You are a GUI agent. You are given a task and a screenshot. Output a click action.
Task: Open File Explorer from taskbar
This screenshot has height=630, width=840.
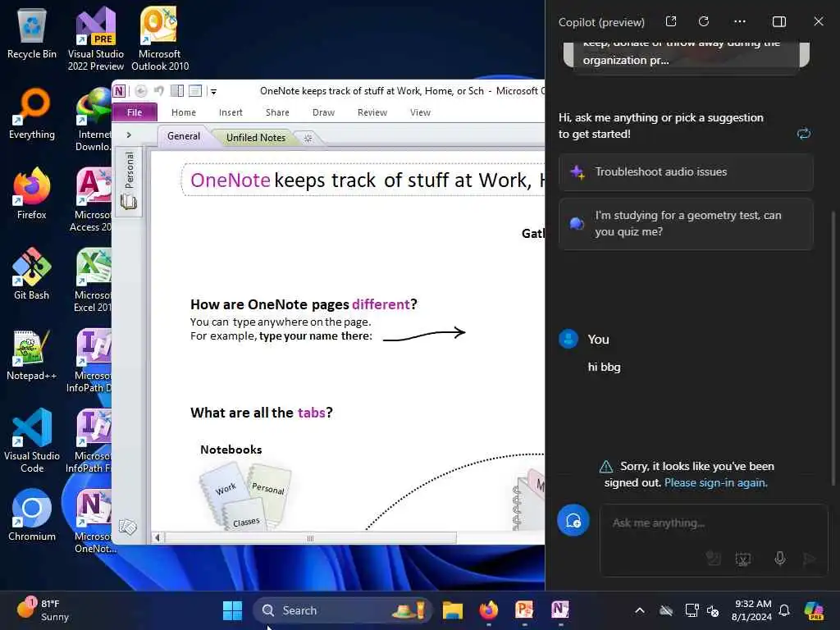click(x=453, y=610)
